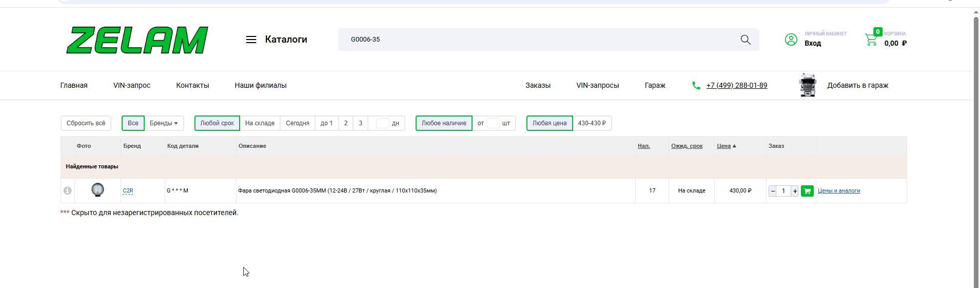Click the info icon in product row
The height and width of the screenshot is (288, 980).
click(x=67, y=190)
